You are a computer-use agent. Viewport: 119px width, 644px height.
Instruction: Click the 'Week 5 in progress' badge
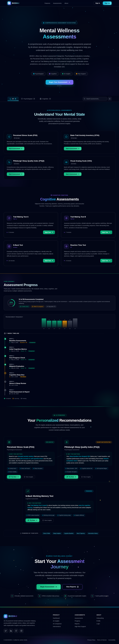[x=38, y=307]
